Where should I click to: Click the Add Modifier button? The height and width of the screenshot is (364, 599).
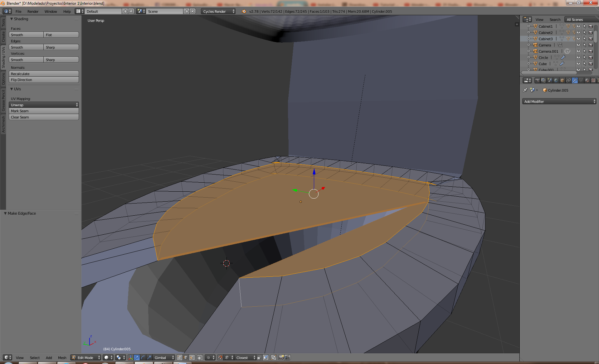[x=558, y=101]
